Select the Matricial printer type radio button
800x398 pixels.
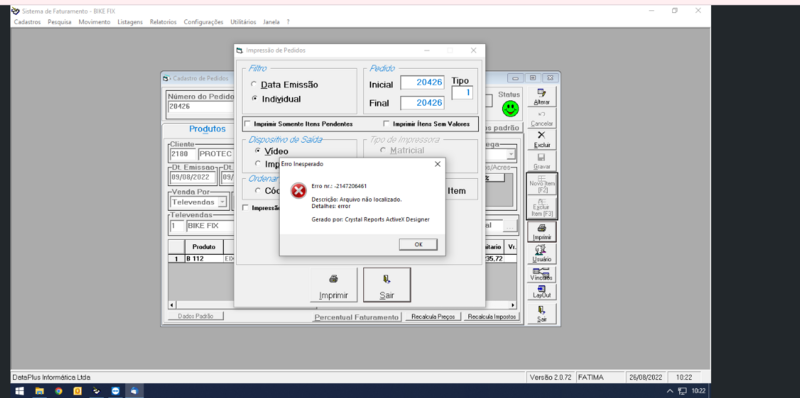point(383,151)
